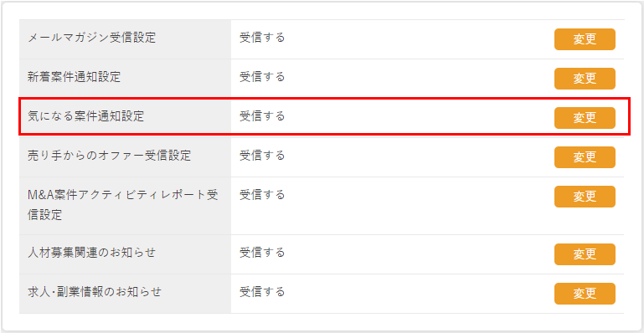Click 受信する status in 売り手からのオファー row

point(262,156)
